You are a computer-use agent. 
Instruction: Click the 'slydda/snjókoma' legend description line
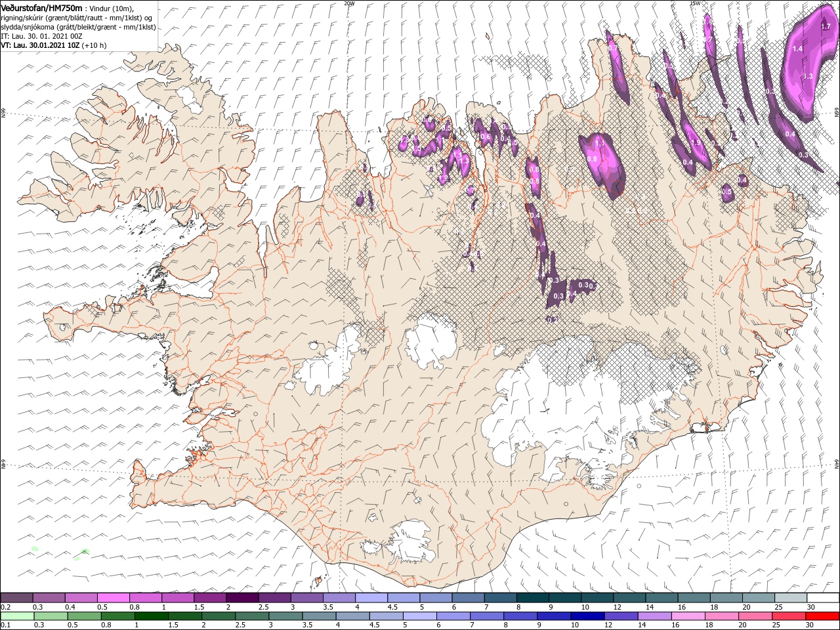click(x=78, y=27)
